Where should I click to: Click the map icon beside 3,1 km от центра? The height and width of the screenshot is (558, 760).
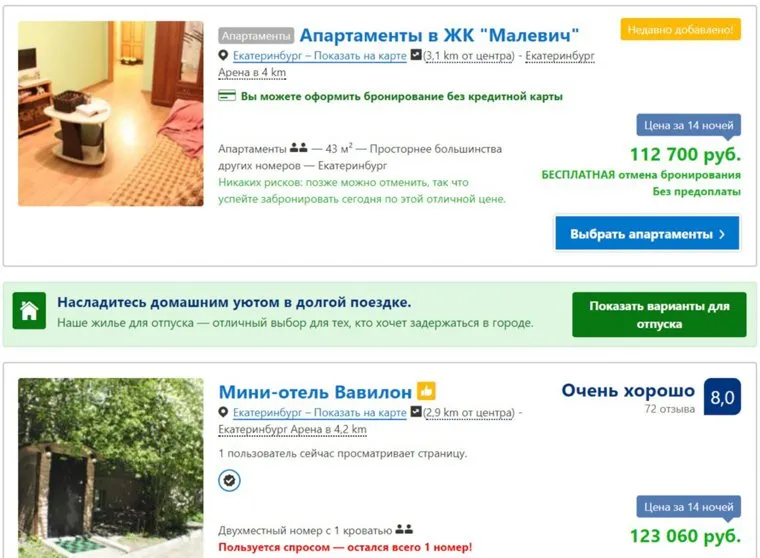(416, 55)
